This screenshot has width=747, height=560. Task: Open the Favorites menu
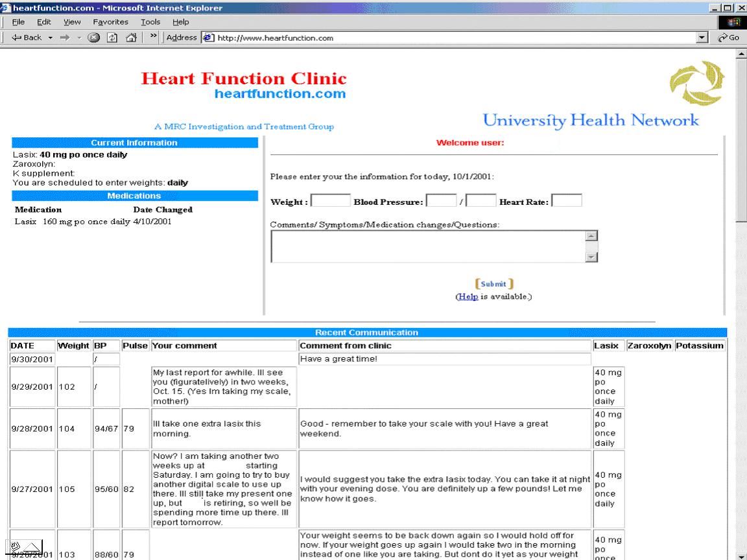pos(110,22)
